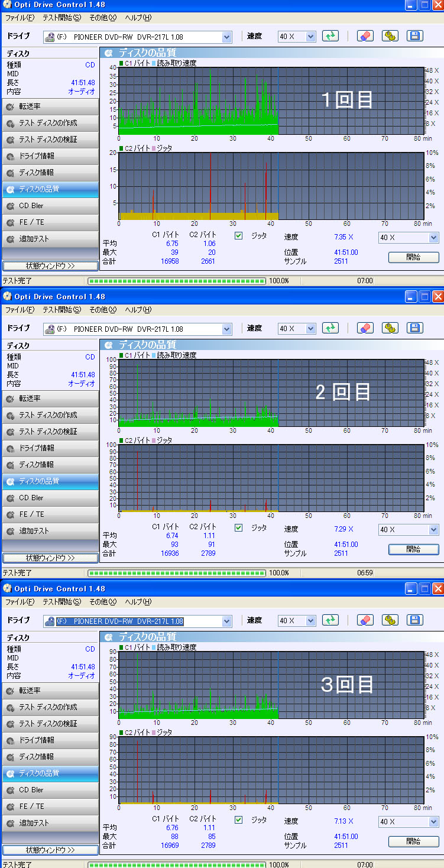Click the floppy save icon in the 1回目 window
Screen dimensions: 444x868
[x=416, y=36]
